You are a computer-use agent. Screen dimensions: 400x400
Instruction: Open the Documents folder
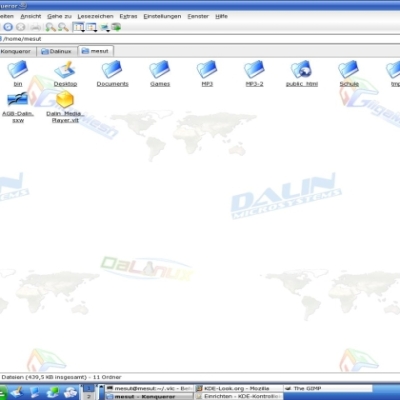(x=112, y=73)
